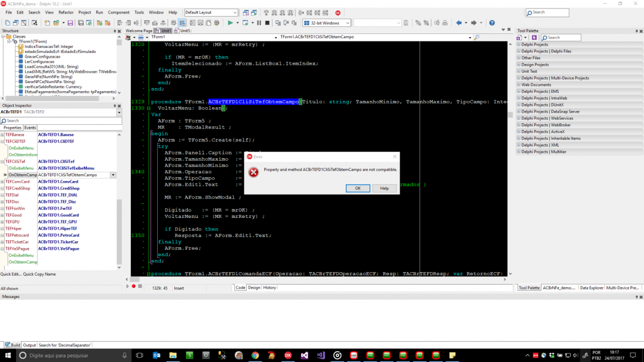
Task: Click the Forward navigation arrow
Action: [474, 23]
